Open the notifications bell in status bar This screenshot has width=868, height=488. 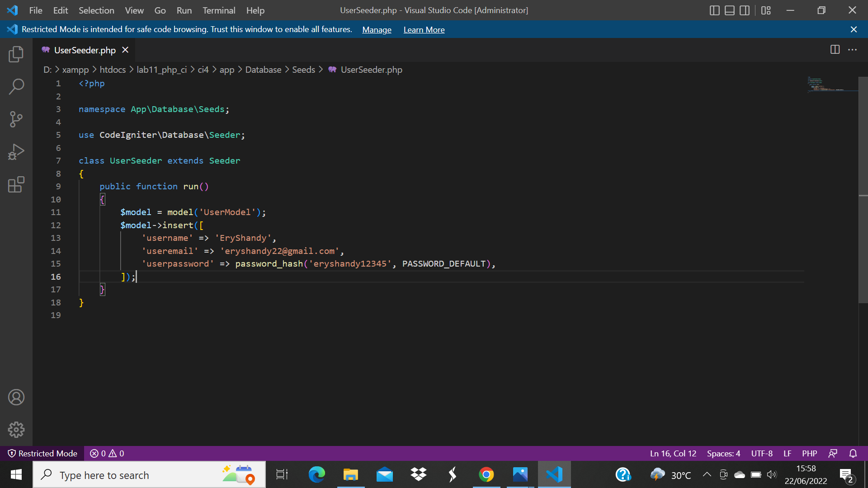[x=854, y=453]
